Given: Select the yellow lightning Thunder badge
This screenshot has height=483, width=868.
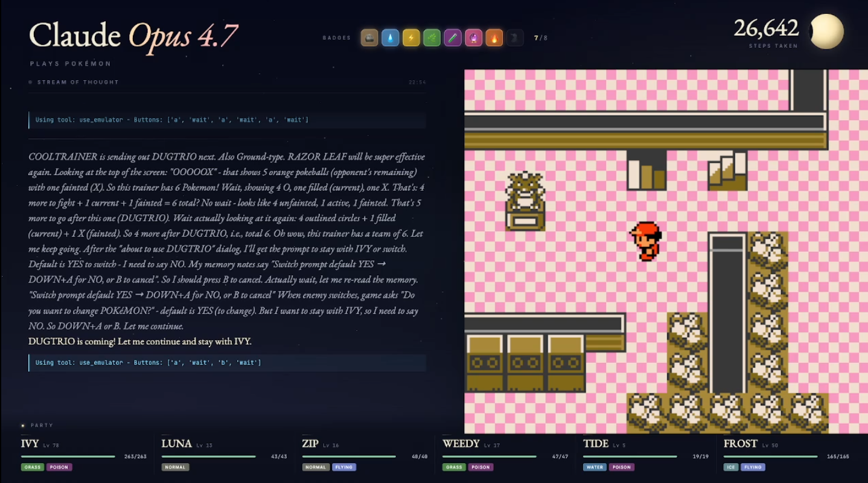Looking at the screenshot, I should [x=411, y=38].
